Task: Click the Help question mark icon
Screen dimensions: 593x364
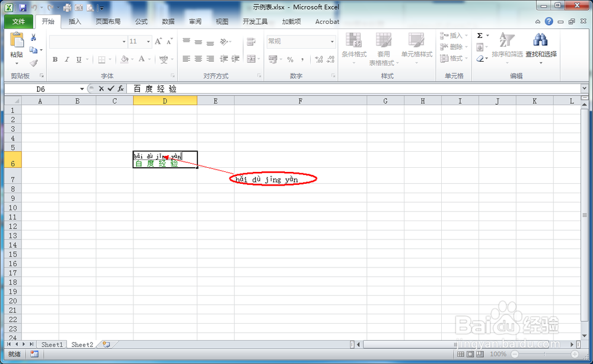Action: (x=549, y=21)
